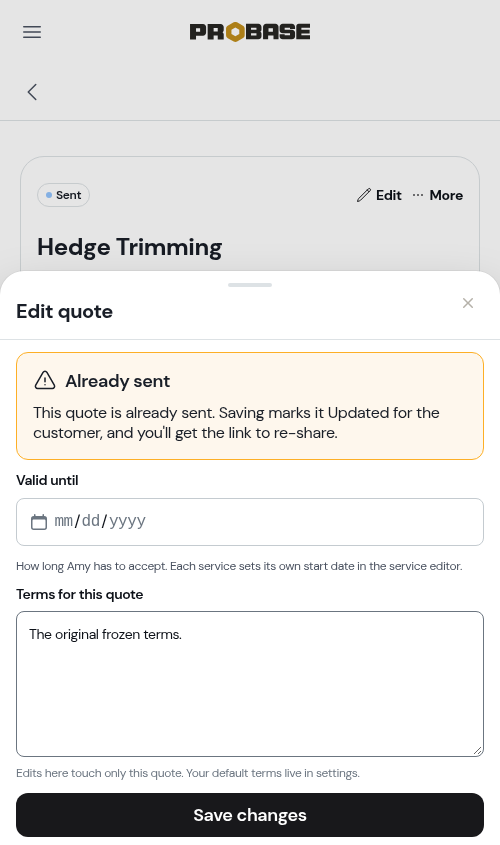Open the three-dot More icon
This screenshot has width=500, height=845.
click(418, 195)
